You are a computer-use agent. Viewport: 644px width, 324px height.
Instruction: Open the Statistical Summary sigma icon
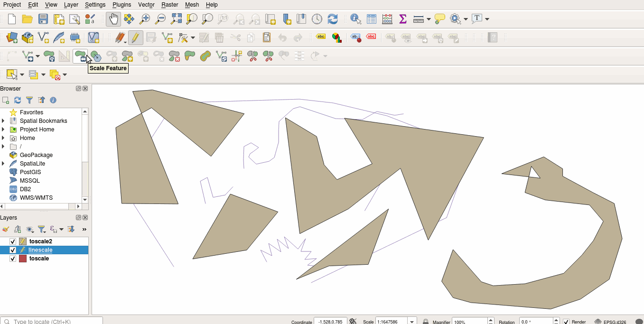point(402,19)
